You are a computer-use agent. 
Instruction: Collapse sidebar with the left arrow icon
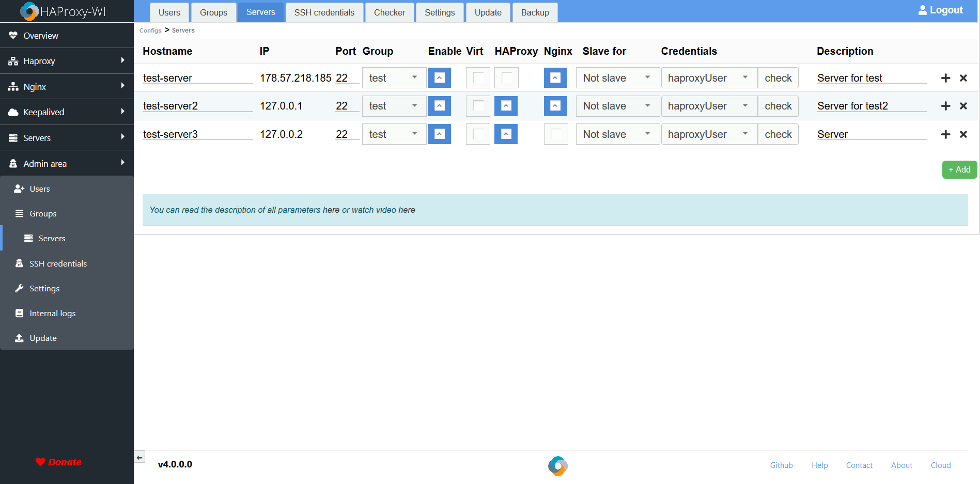point(139,458)
